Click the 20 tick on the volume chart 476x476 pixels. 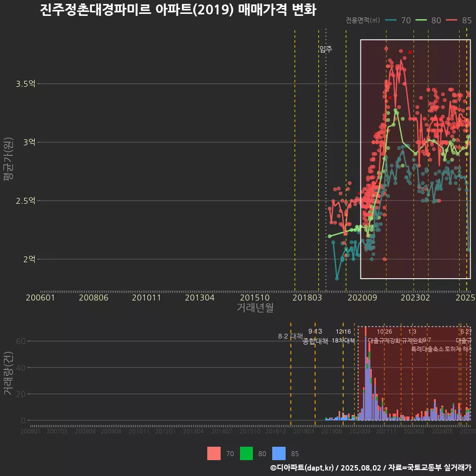[x=21, y=394]
